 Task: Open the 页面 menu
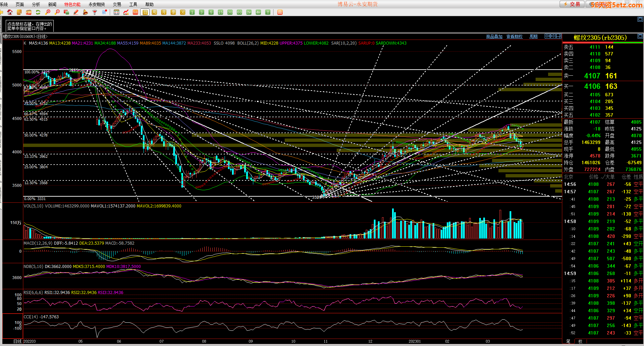point(20,4)
